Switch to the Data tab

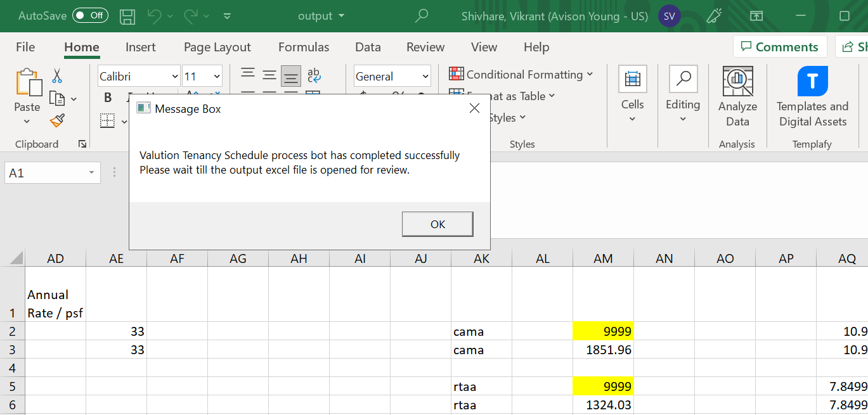368,47
